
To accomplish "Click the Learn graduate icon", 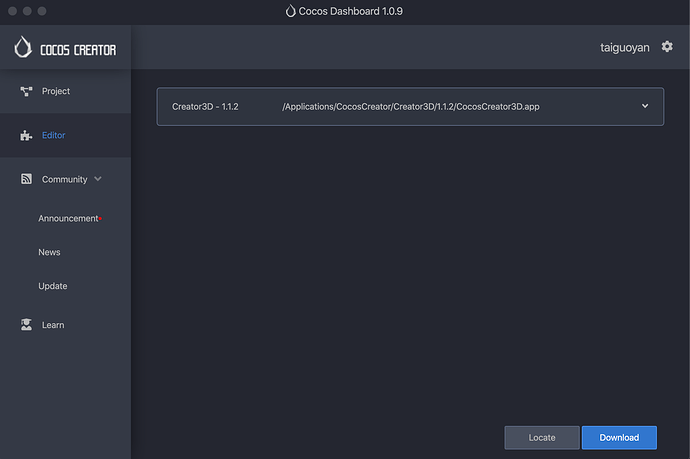I will (x=26, y=324).
